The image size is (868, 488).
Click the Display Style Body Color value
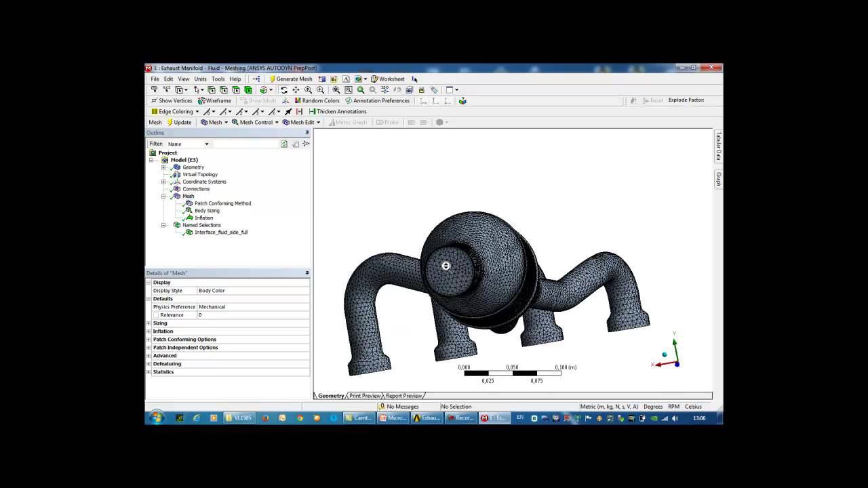click(x=253, y=291)
